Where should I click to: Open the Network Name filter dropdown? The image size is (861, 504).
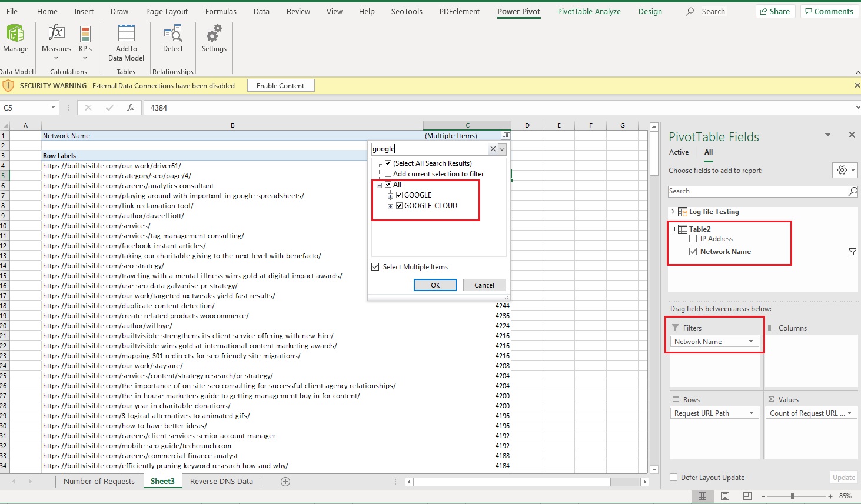pos(750,341)
